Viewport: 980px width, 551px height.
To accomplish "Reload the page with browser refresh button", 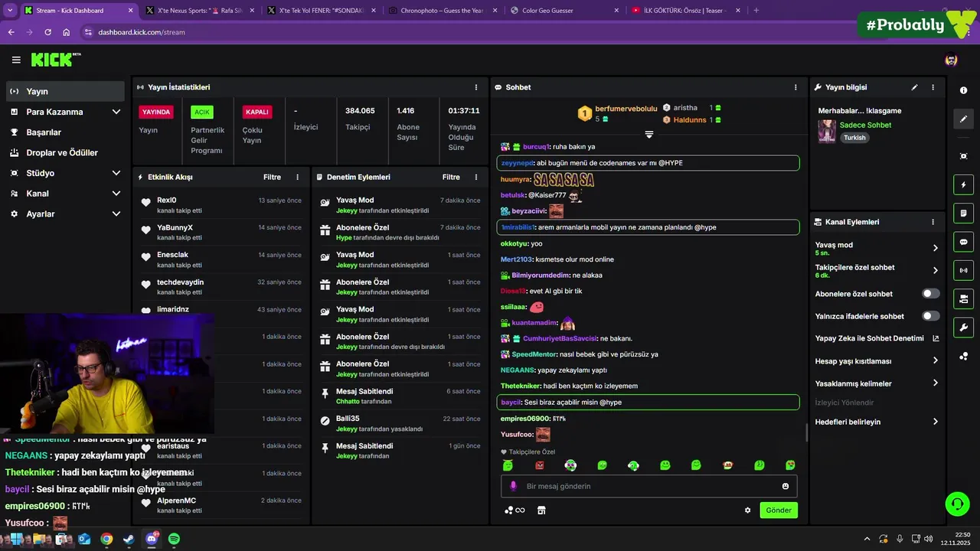I will point(47,32).
